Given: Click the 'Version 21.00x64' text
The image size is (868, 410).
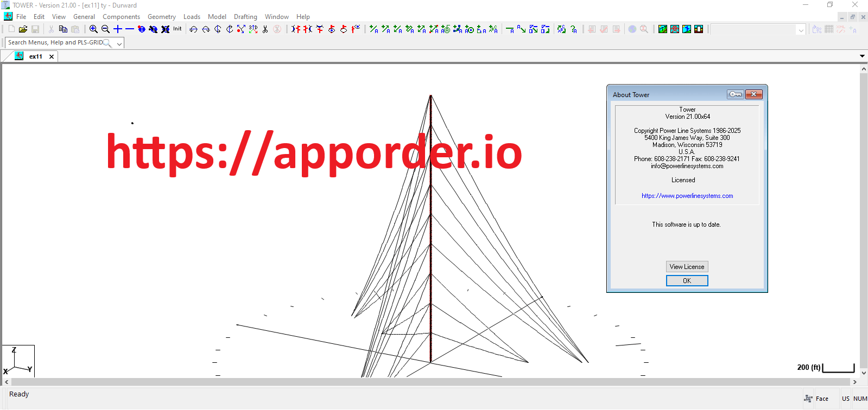Looking at the screenshot, I should (x=687, y=117).
